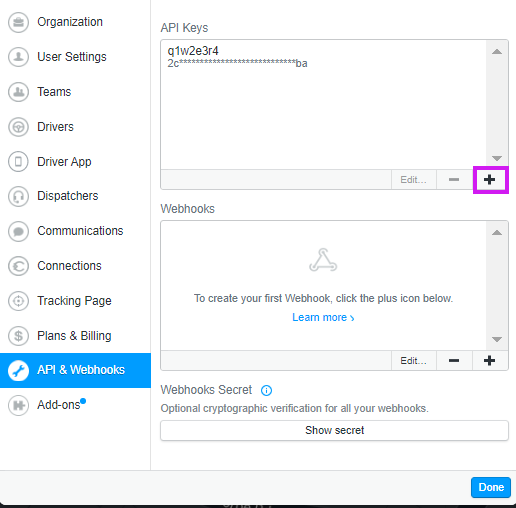Image resolution: width=516 pixels, height=508 pixels.
Task: Click the Webhooks Secret info icon
Action: (266, 390)
